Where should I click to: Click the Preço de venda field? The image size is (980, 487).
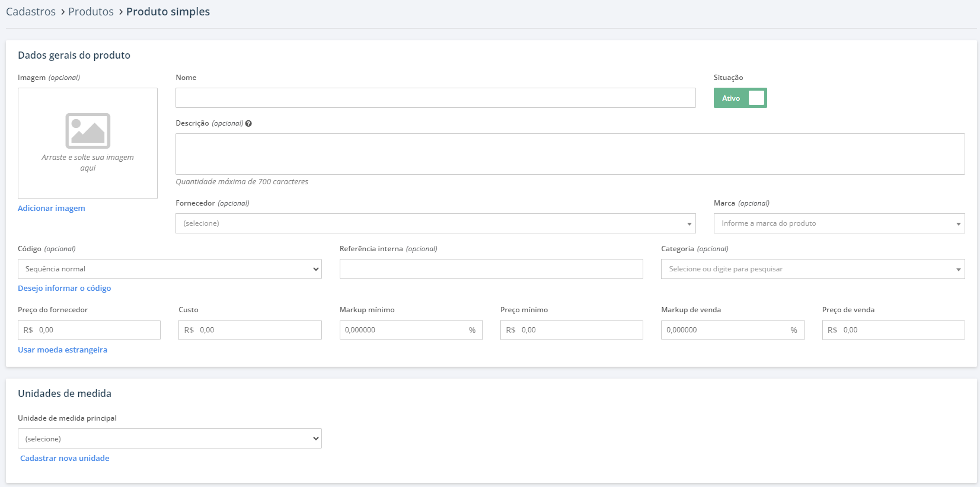point(893,330)
